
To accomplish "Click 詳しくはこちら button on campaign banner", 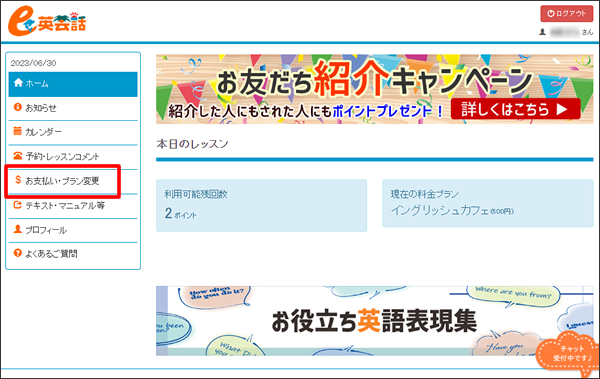I will coord(515,109).
